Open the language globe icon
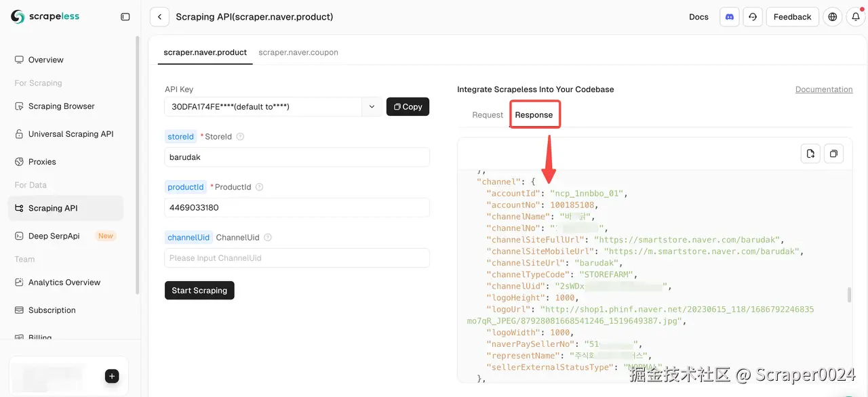This screenshot has height=397, width=868. click(833, 17)
